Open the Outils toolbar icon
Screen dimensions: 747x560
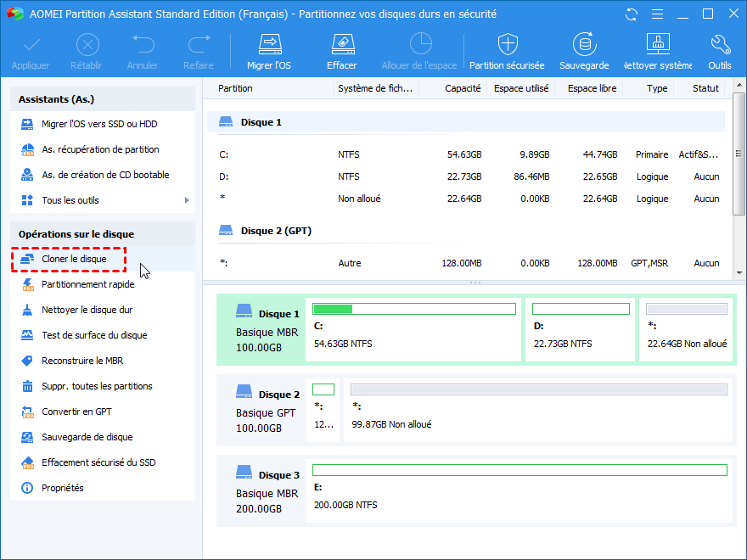pyautogui.click(x=720, y=51)
